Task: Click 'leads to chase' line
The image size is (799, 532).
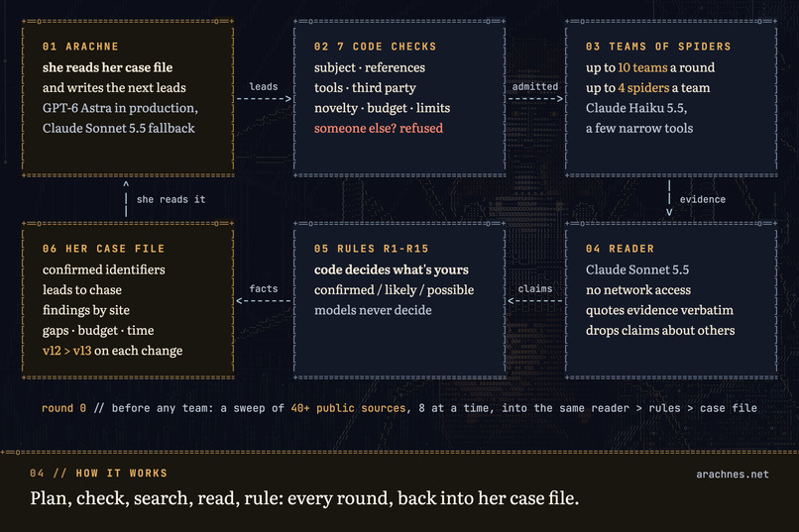Action: 82,289
